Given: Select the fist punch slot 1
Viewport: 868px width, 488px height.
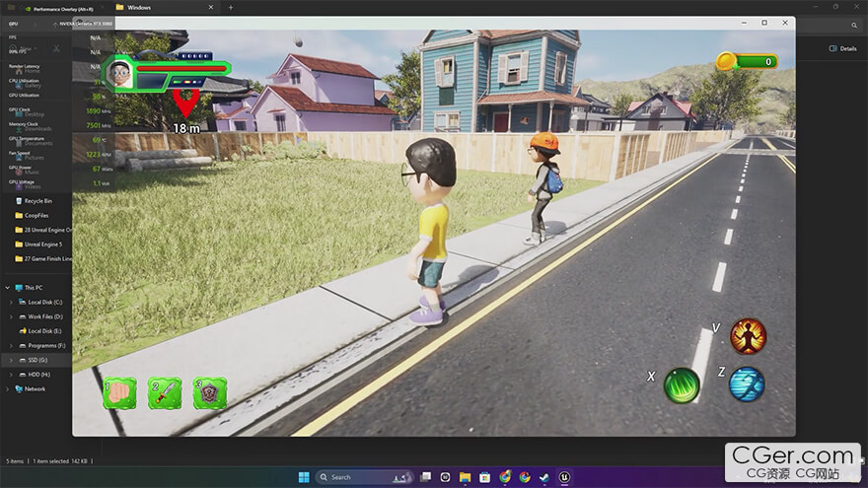Looking at the screenshot, I should point(119,393).
